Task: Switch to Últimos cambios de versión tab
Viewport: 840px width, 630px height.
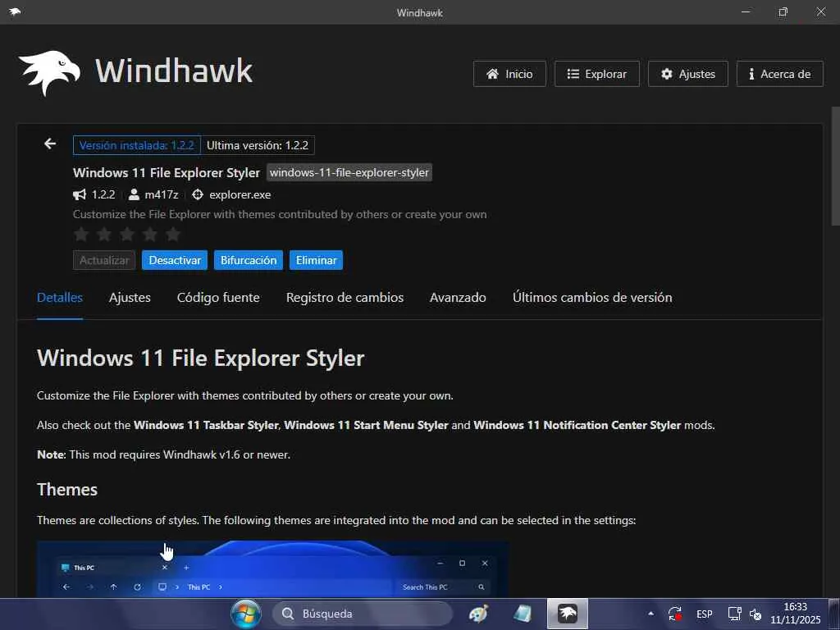Action: [592, 298]
